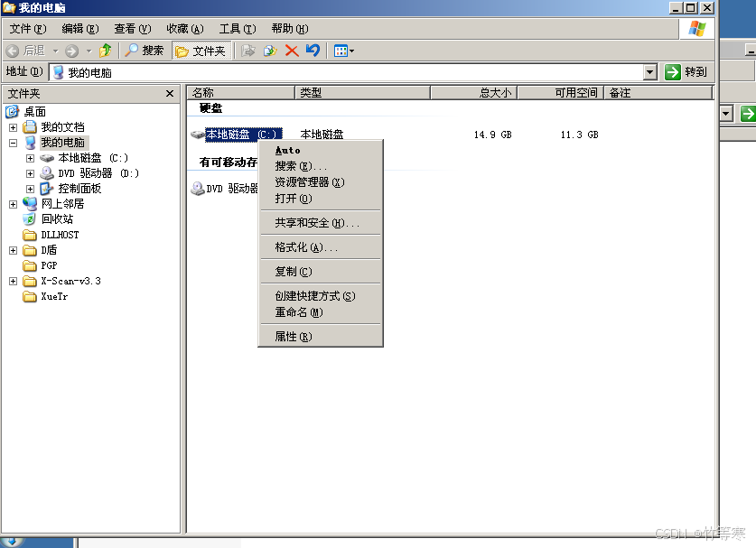
Task: Click the blue Undo arrow icon
Action: (x=313, y=51)
